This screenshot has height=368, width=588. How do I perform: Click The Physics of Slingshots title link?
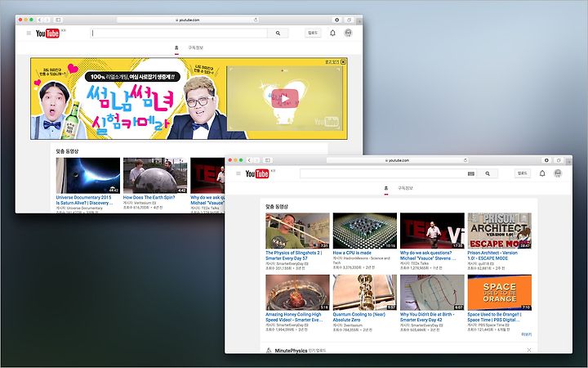point(294,255)
